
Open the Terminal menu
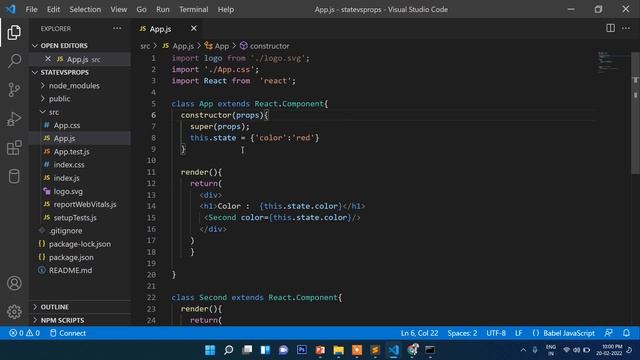[x=193, y=9]
